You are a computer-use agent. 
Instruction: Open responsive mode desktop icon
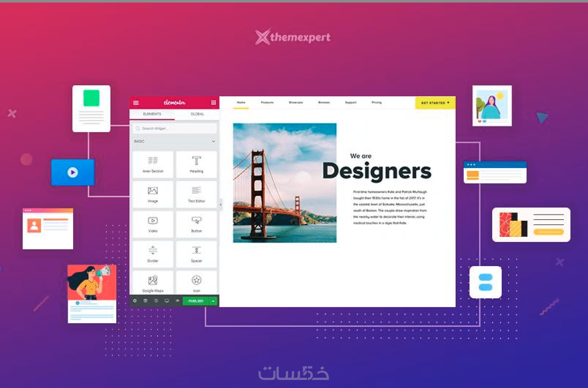[167, 301]
